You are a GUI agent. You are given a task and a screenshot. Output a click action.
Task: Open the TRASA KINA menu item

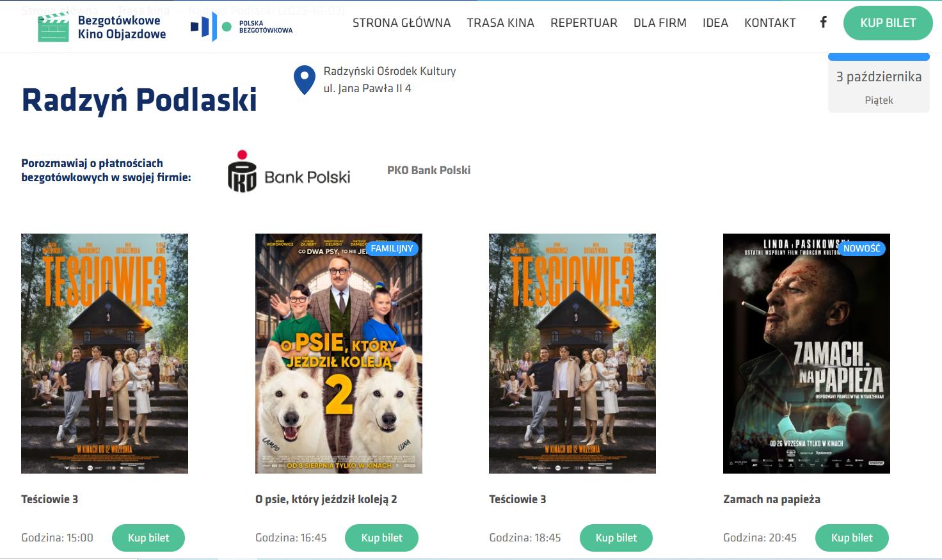click(x=500, y=23)
